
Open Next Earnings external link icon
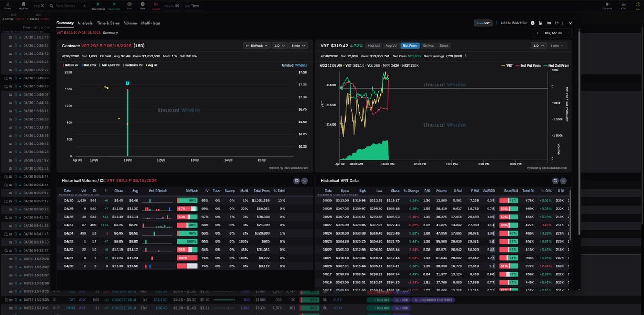pos(465,56)
